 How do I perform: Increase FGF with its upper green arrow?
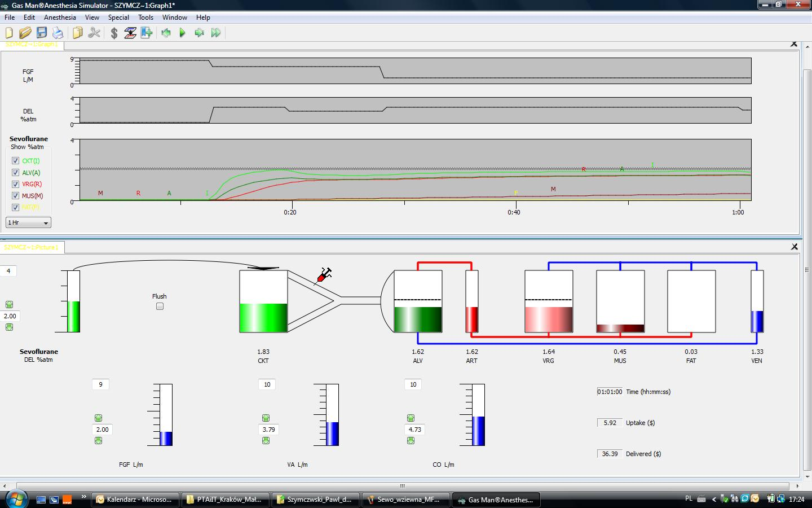pyautogui.click(x=98, y=418)
